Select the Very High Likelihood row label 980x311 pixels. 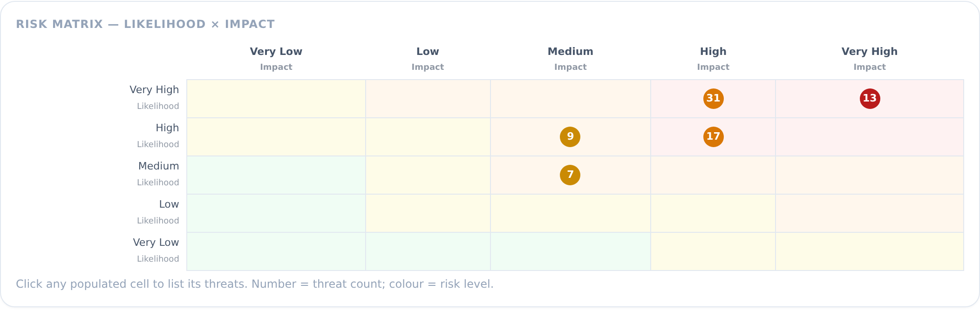pyautogui.click(x=154, y=97)
